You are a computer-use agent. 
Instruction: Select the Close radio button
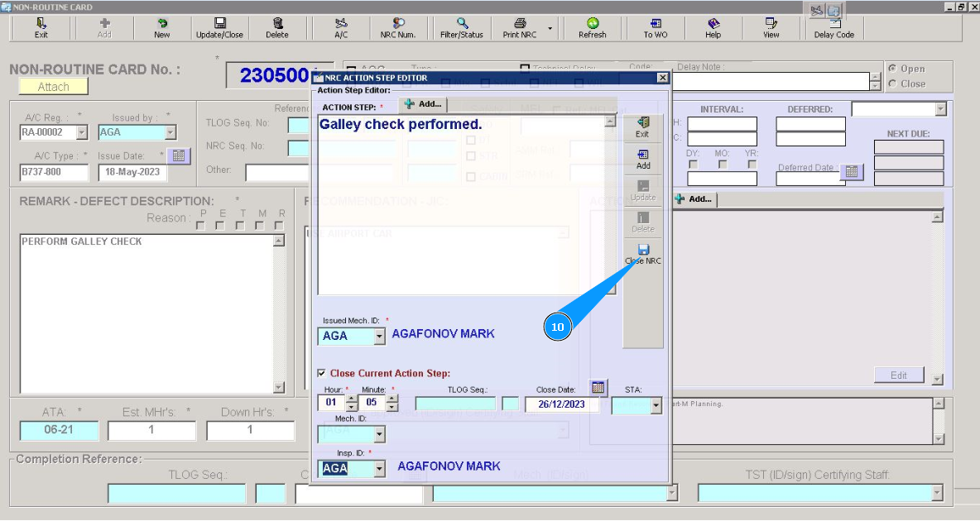[x=892, y=84]
